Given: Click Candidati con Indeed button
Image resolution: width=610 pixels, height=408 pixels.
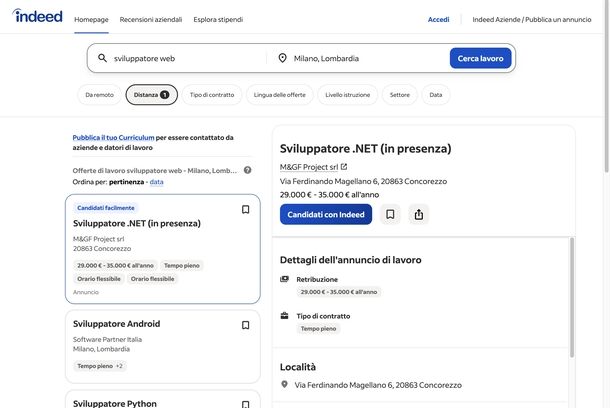Looking at the screenshot, I should (x=326, y=214).
